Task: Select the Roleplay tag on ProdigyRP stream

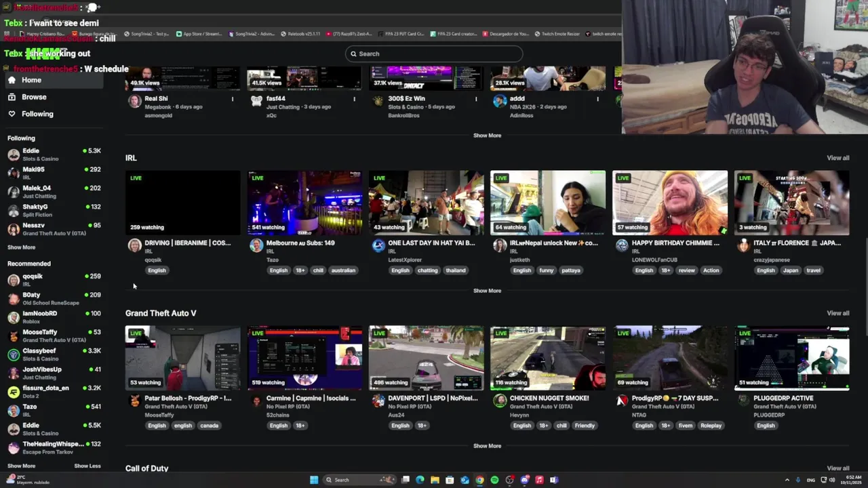Action: click(x=711, y=426)
